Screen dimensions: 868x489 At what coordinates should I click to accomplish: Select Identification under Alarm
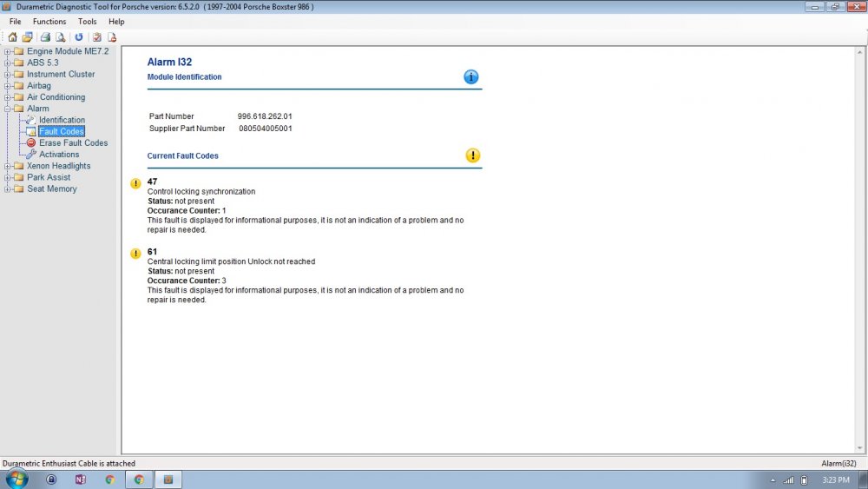(x=62, y=121)
